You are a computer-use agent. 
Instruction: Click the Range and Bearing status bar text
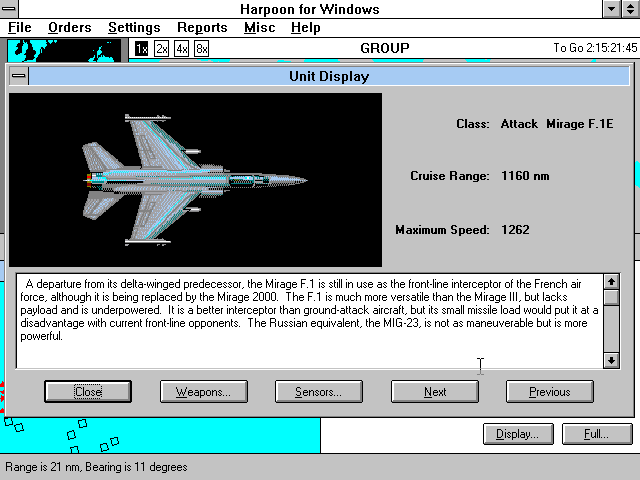pos(96,467)
